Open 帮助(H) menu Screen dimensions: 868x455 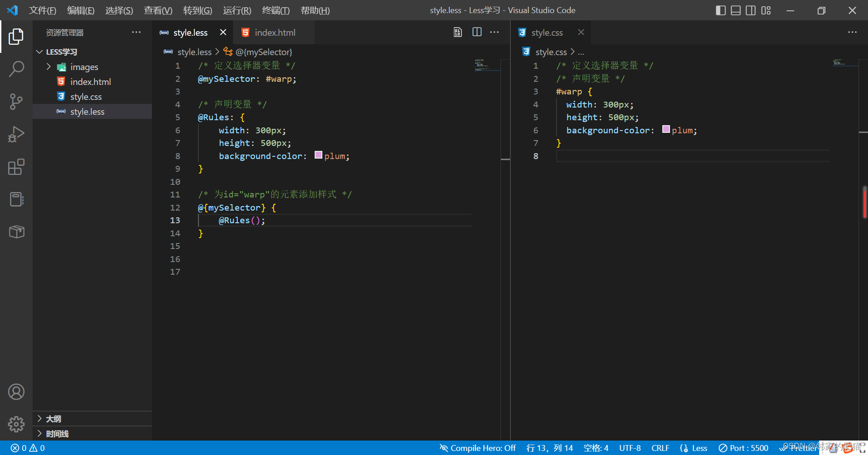315,10
